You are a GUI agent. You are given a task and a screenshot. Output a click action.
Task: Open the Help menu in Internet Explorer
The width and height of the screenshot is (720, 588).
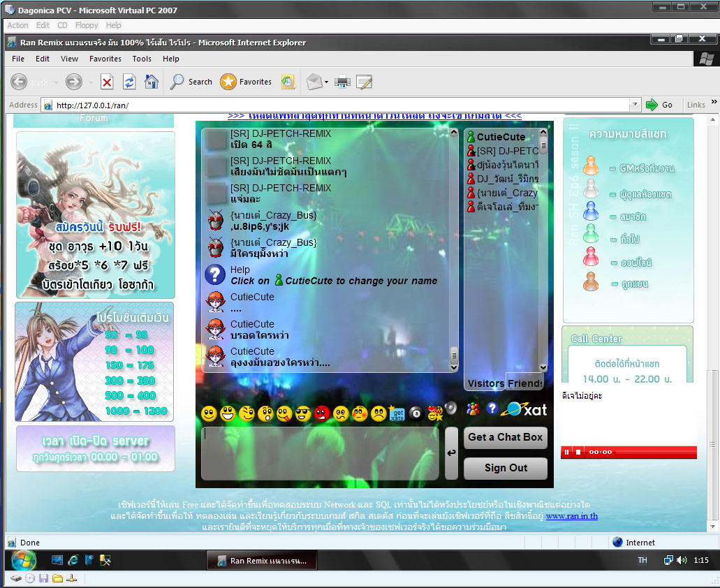(171, 59)
